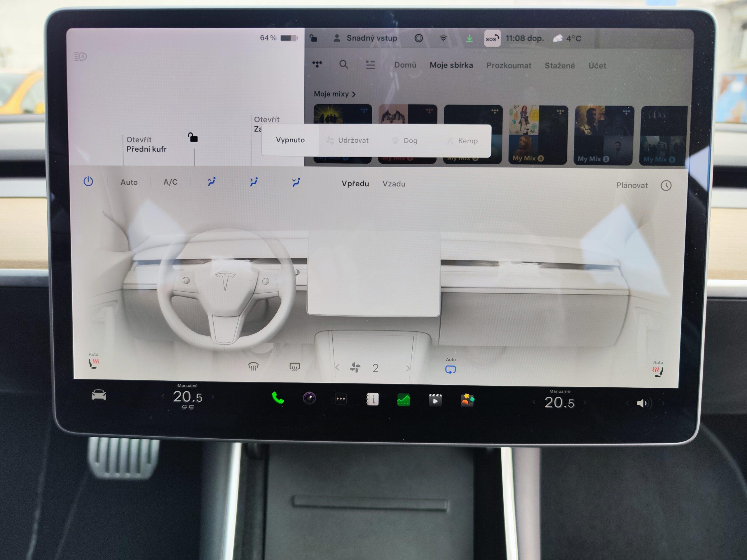This screenshot has width=747, height=560.
Task: Tap the 64 % battery indicator
Action: point(279,38)
